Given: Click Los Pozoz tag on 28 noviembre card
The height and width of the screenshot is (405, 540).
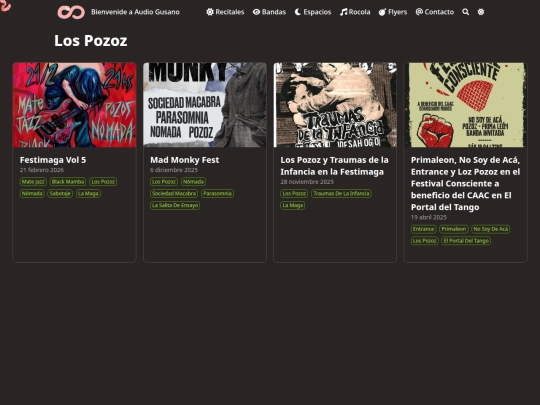Looking at the screenshot, I should 294,194.
